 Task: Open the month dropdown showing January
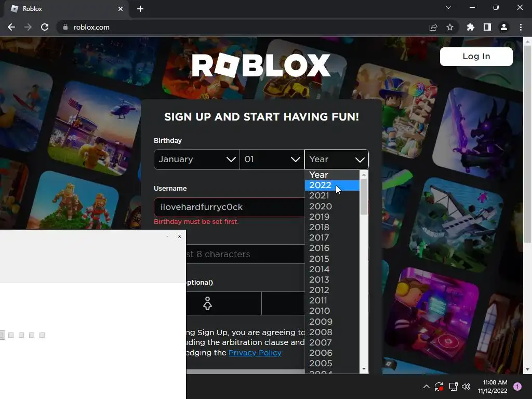[x=197, y=159]
